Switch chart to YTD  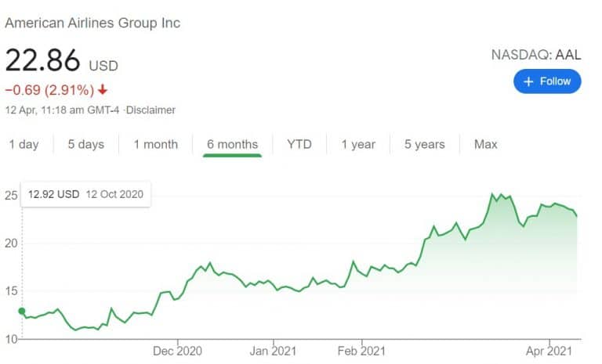(299, 144)
